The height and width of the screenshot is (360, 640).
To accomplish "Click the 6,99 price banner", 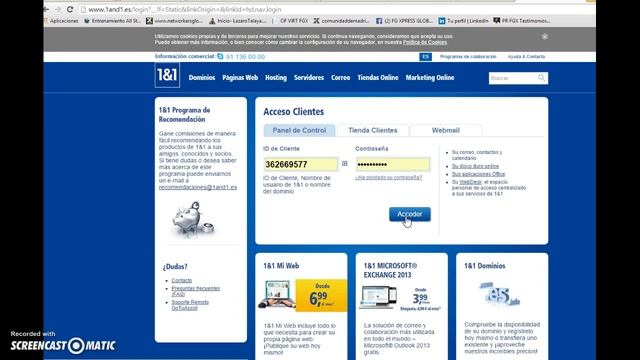I will 321,296.
